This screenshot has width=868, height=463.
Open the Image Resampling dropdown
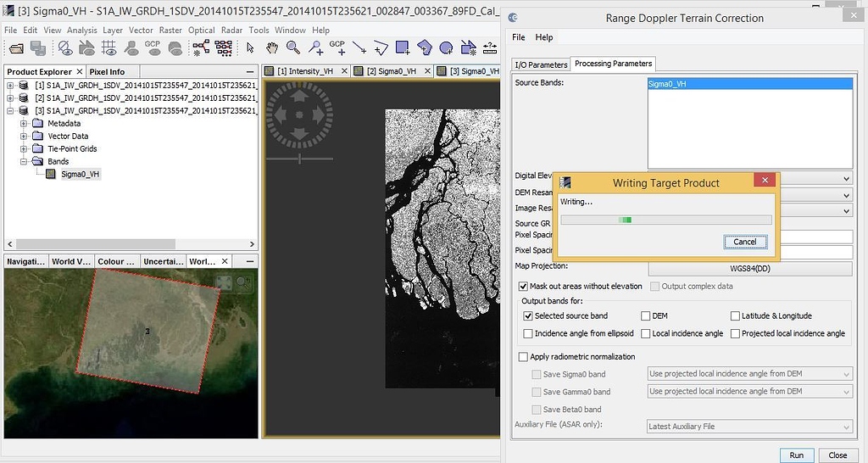pos(847,211)
